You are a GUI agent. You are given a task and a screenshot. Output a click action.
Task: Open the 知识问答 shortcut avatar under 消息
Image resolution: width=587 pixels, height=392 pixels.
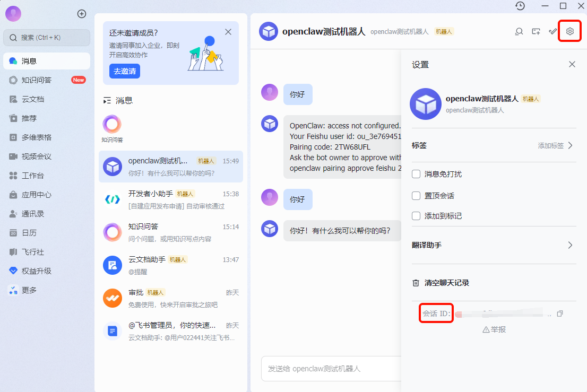[112, 125]
